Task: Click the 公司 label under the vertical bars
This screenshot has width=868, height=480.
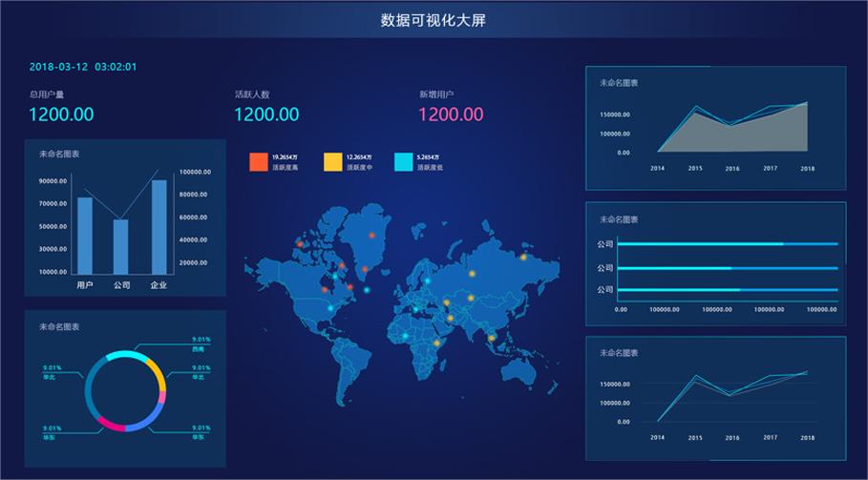Action: click(121, 284)
